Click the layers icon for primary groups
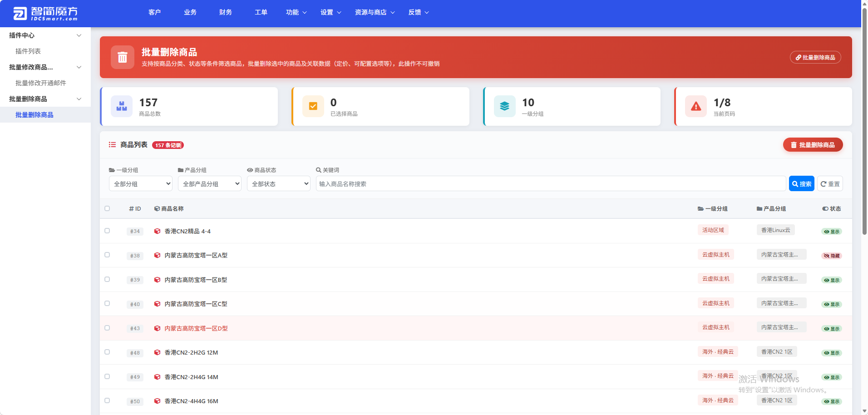Image resolution: width=868 pixels, height=415 pixels. (x=504, y=106)
